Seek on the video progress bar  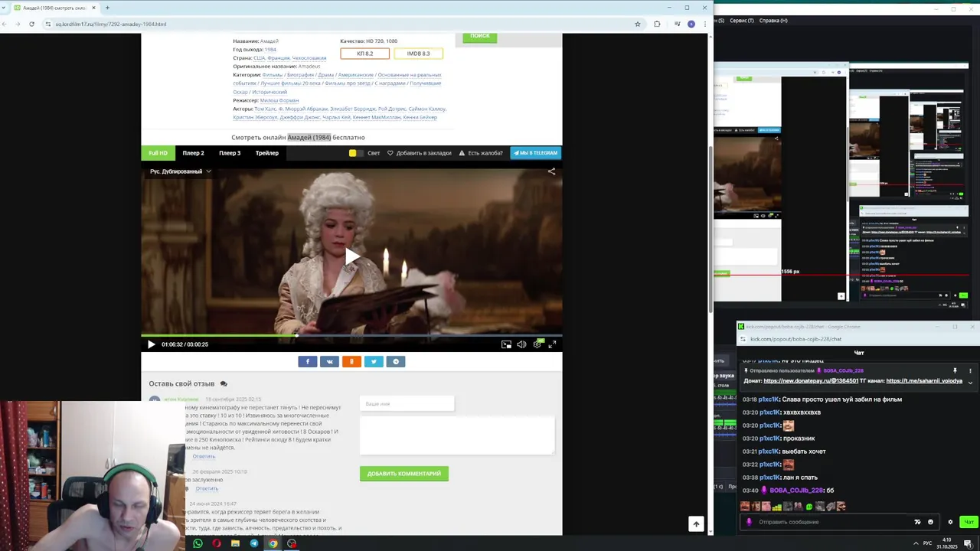[351, 335]
